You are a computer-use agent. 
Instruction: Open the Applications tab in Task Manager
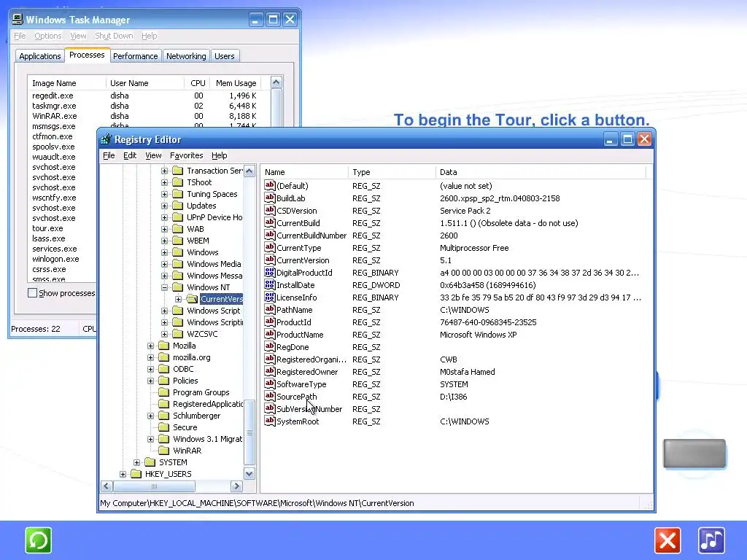click(x=40, y=56)
